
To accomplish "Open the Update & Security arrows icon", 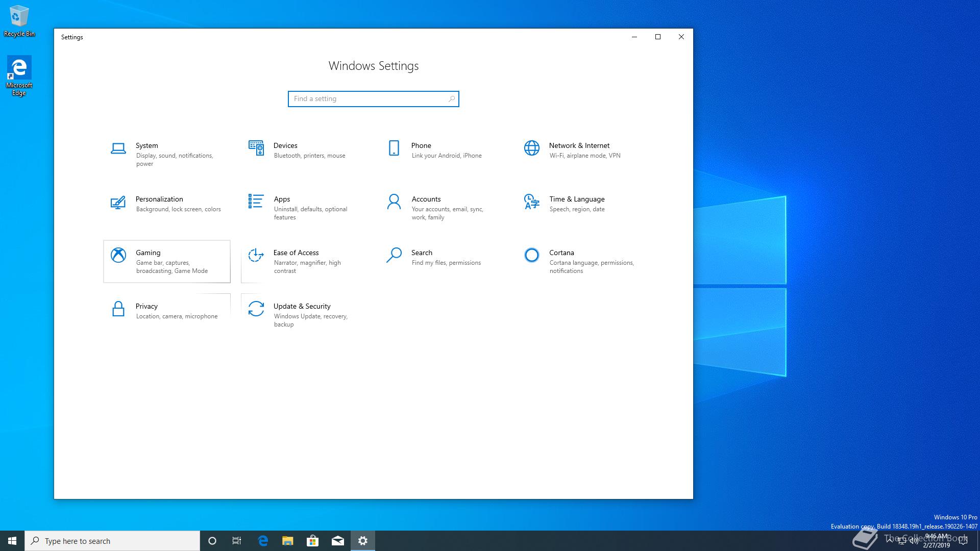I will 256,309.
